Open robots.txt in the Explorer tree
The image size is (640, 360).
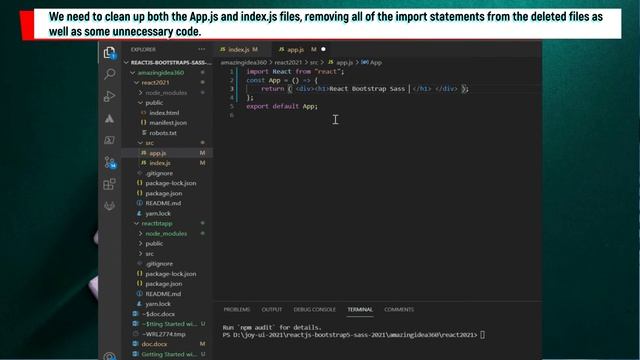(x=168, y=133)
